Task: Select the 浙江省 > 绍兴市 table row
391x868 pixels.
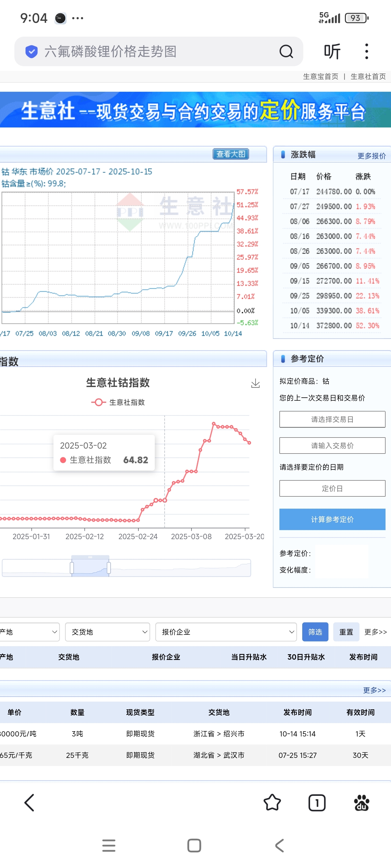Action: tap(195, 734)
